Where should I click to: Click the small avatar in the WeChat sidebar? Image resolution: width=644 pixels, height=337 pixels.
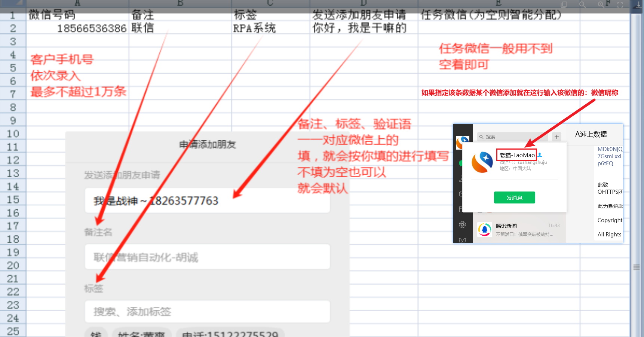462,143
